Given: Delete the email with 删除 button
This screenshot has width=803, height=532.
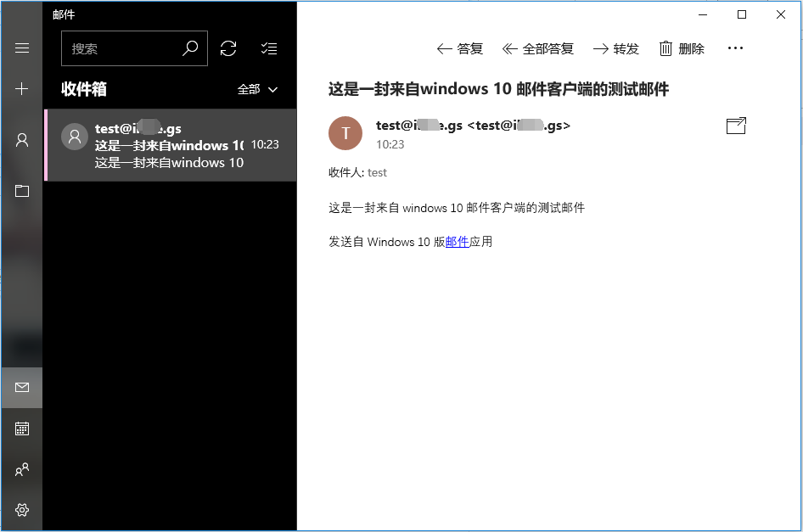Looking at the screenshot, I should (x=682, y=48).
